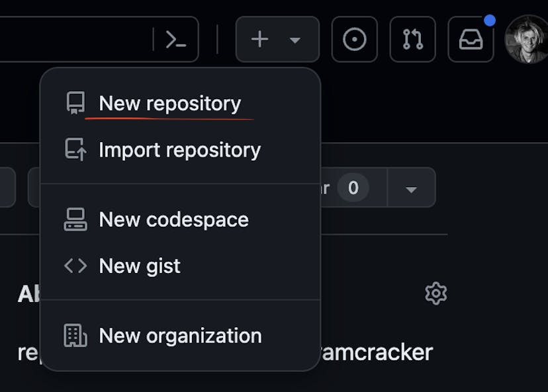Select Import repository menu item

coord(179,150)
